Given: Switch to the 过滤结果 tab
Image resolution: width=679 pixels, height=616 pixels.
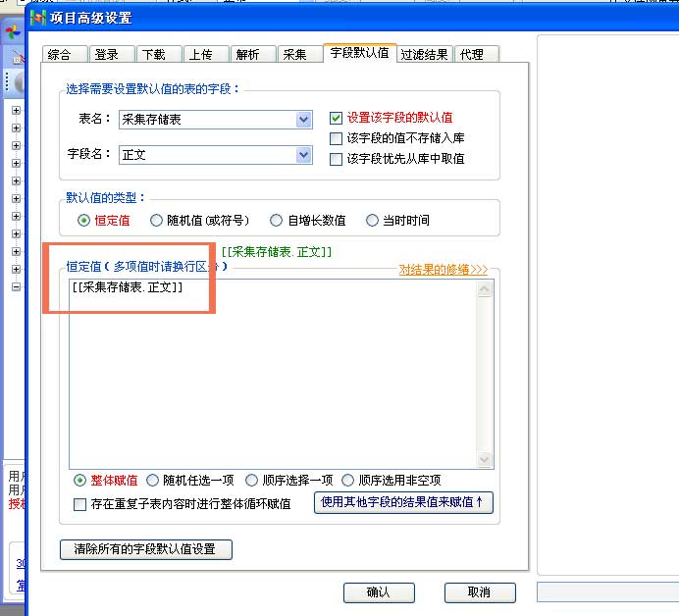Looking at the screenshot, I should tap(425, 55).
